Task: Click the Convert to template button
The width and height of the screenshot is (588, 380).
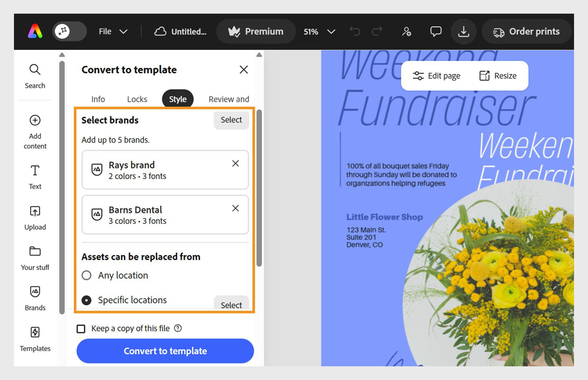Action: click(165, 351)
